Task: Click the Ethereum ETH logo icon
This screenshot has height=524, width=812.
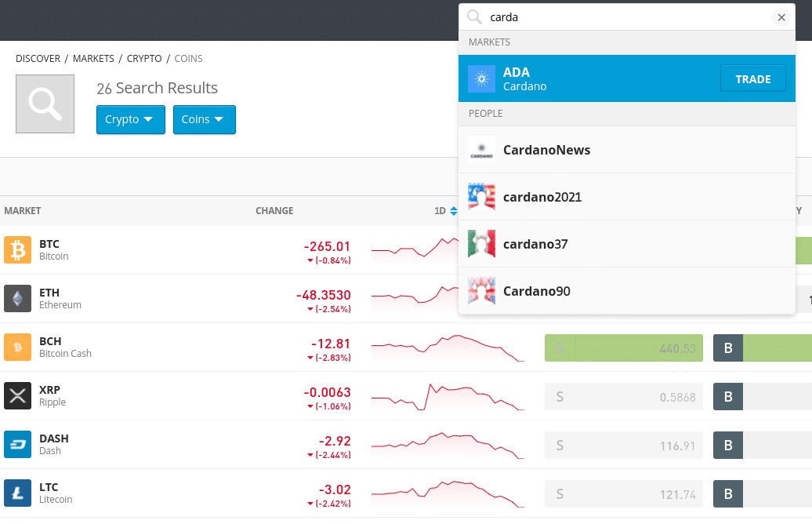Action: point(17,299)
